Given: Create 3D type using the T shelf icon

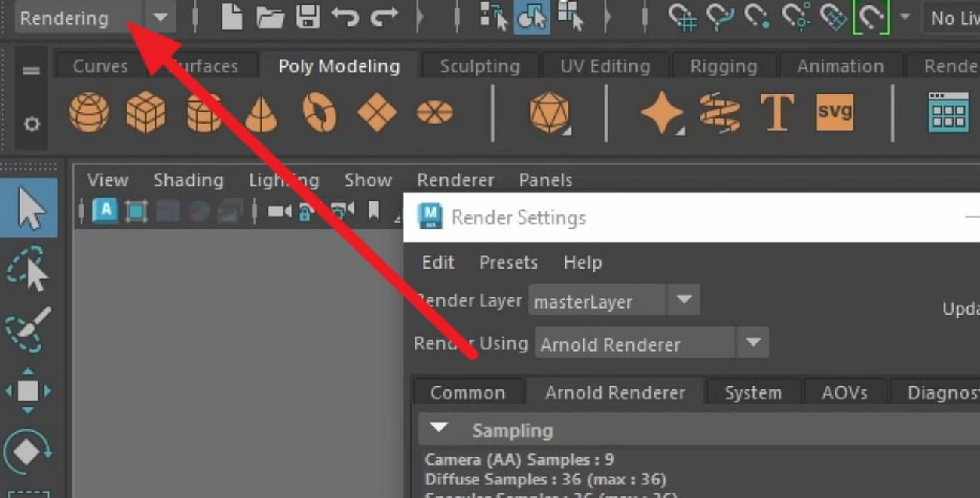Looking at the screenshot, I should tap(777, 112).
